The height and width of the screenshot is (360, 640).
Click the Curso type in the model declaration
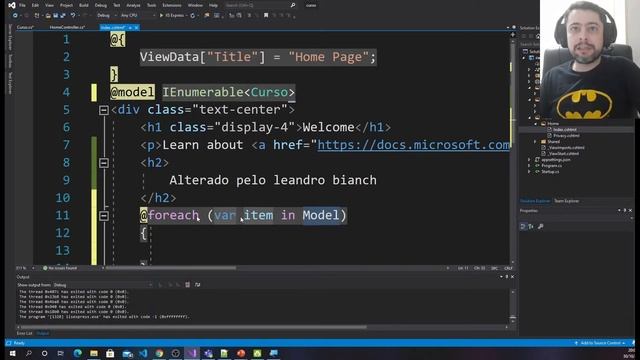[x=269, y=92]
